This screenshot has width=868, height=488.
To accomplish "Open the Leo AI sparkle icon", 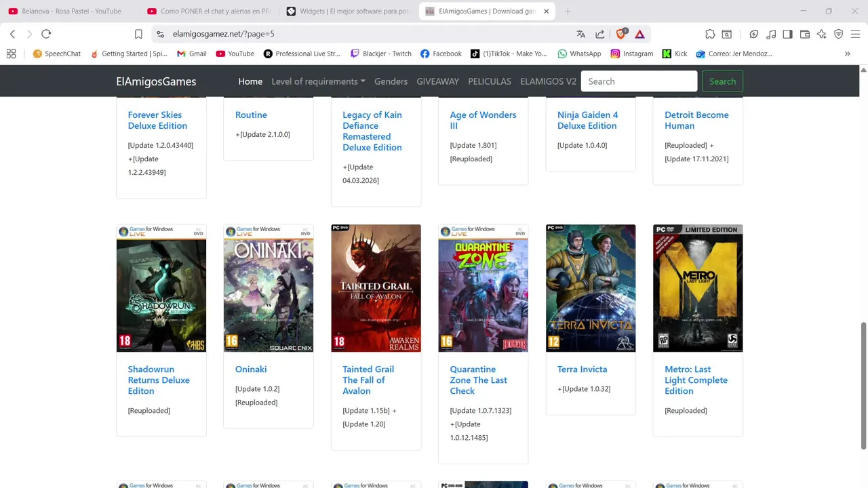I will pyautogui.click(x=821, y=34).
